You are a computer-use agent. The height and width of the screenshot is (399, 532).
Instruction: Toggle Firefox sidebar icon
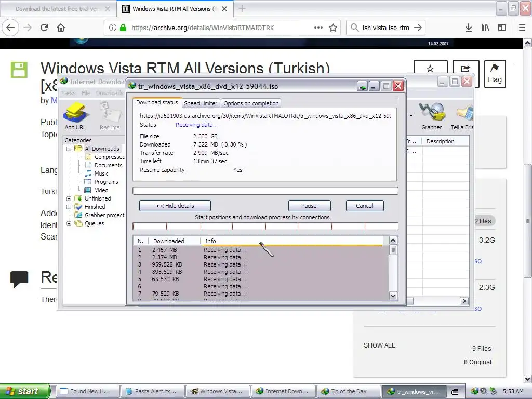tap(502, 28)
